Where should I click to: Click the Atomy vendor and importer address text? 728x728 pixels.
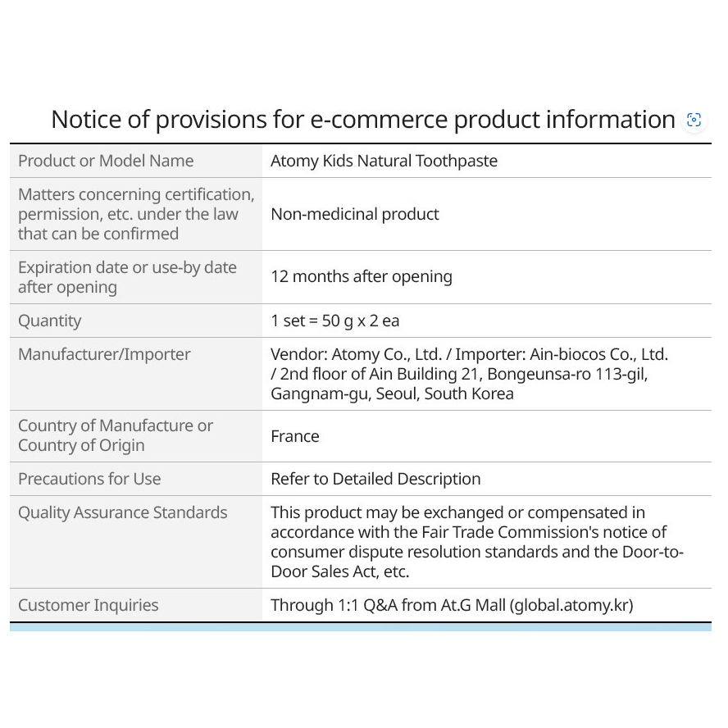(469, 374)
